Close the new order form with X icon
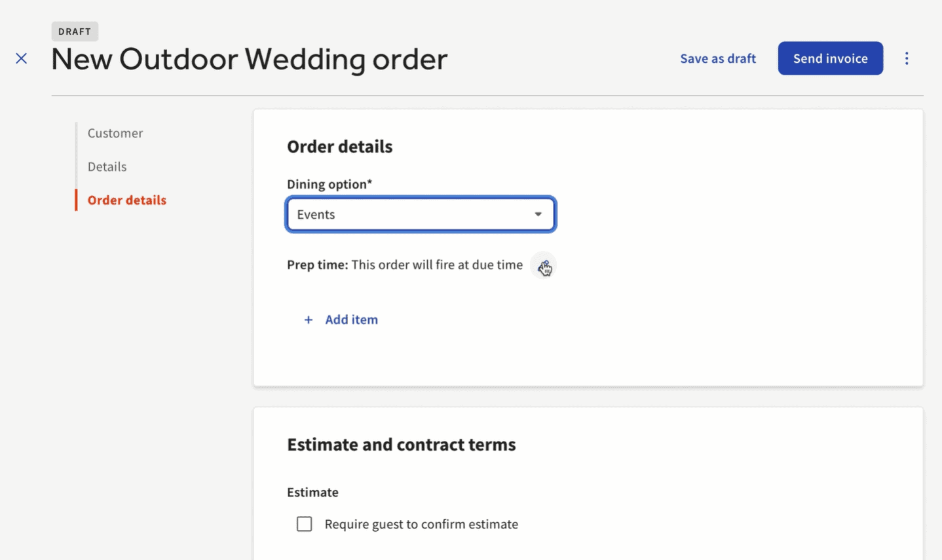The height and width of the screenshot is (560, 942). click(x=22, y=58)
